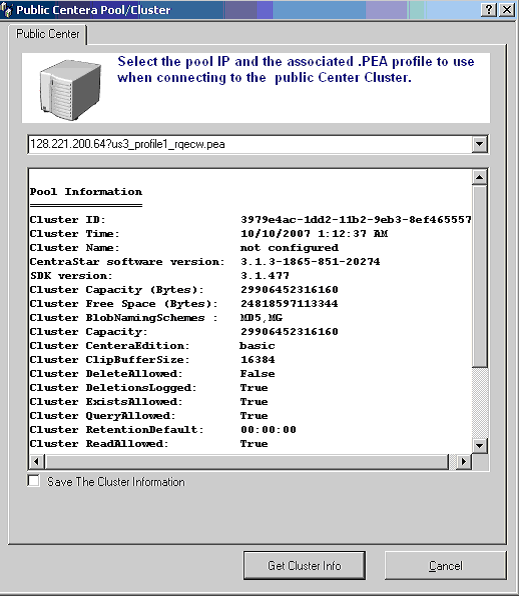The height and width of the screenshot is (597, 521).
Task: Enable Save The Cluster Information checkbox
Action: (x=34, y=480)
